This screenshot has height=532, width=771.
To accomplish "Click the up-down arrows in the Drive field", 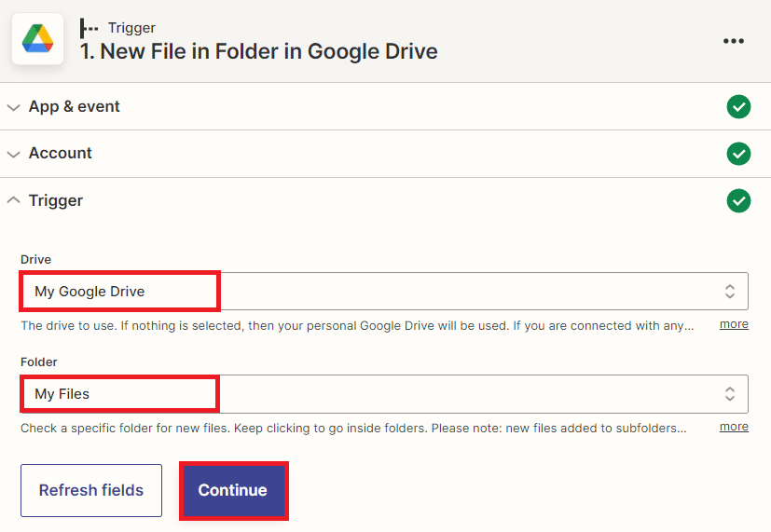I will (730, 292).
